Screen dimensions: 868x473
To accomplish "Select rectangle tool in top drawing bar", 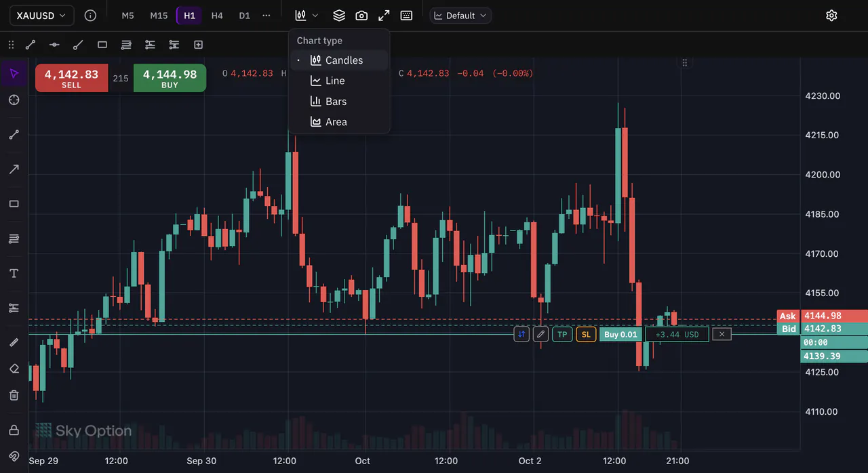I will coord(102,45).
